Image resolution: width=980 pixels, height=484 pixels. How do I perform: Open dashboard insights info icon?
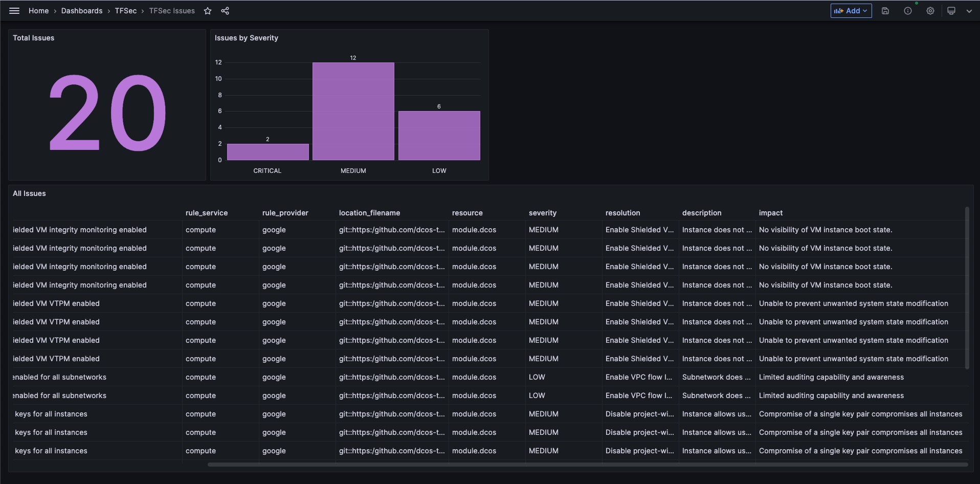click(x=908, y=11)
